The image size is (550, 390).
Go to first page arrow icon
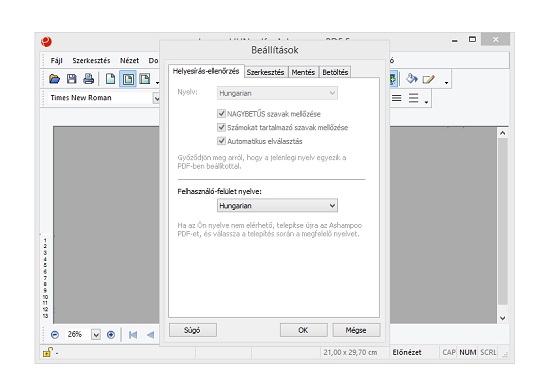point(133,335)
